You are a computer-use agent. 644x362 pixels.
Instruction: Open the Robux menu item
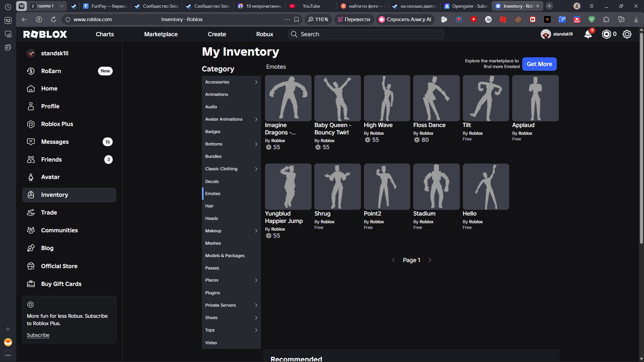(265, 34)
